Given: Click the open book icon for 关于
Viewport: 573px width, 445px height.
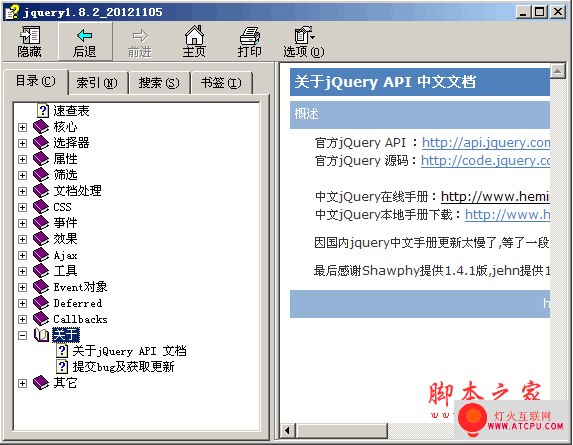Looking at the screenshot, I should [41, 335].
